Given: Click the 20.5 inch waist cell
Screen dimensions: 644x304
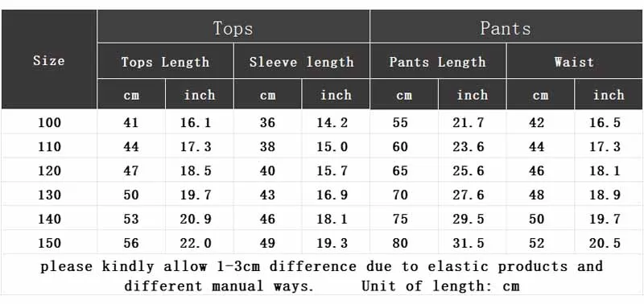Looking at the screenshot, I should 605,243.
